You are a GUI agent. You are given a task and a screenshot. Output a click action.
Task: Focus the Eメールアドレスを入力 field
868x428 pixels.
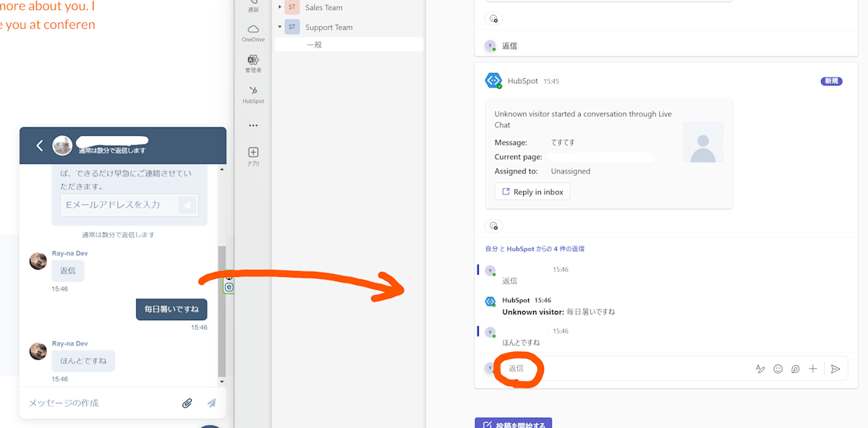coord(119,205)
